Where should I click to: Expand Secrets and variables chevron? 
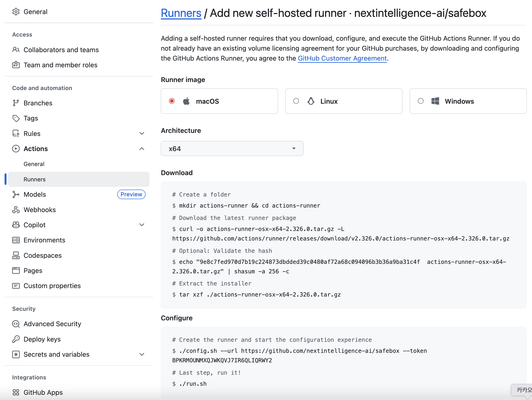[x=142, y=354]
